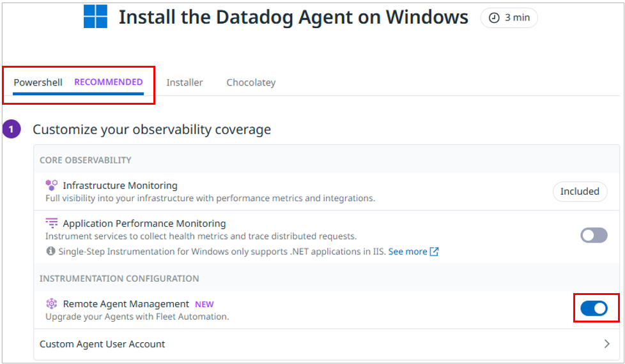Viewport: 625px width, 364px height.
Task: Click the chevron arrow beside Custom Agent User Account
Action: click(x=606, y=344)
